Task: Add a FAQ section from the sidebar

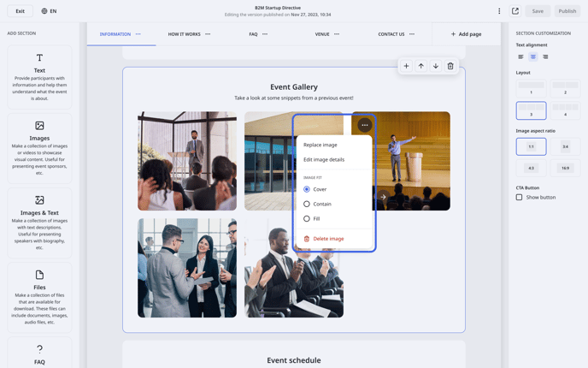Action: (39, 353)
